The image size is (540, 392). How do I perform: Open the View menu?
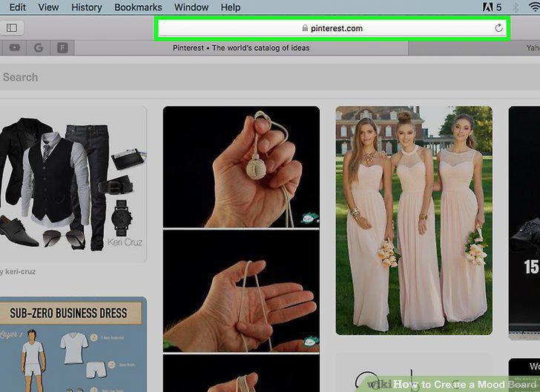(x=48, y=7)
